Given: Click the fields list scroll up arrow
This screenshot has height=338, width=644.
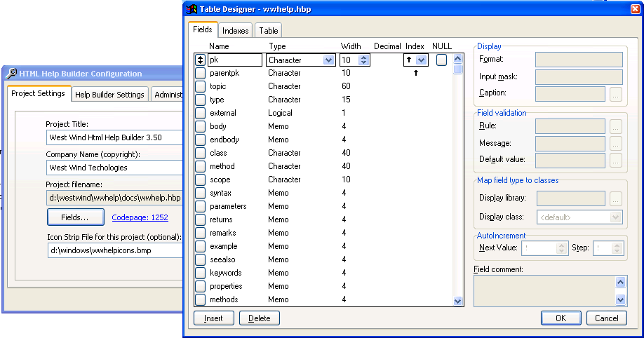Looking at the screenshot, I should (458, 59).
